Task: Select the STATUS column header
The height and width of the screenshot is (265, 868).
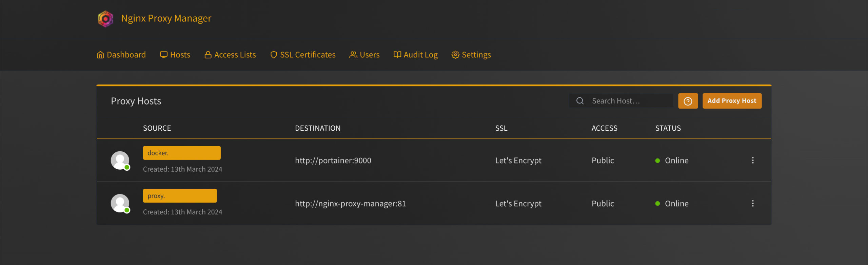Action: (x=668, y=128)
